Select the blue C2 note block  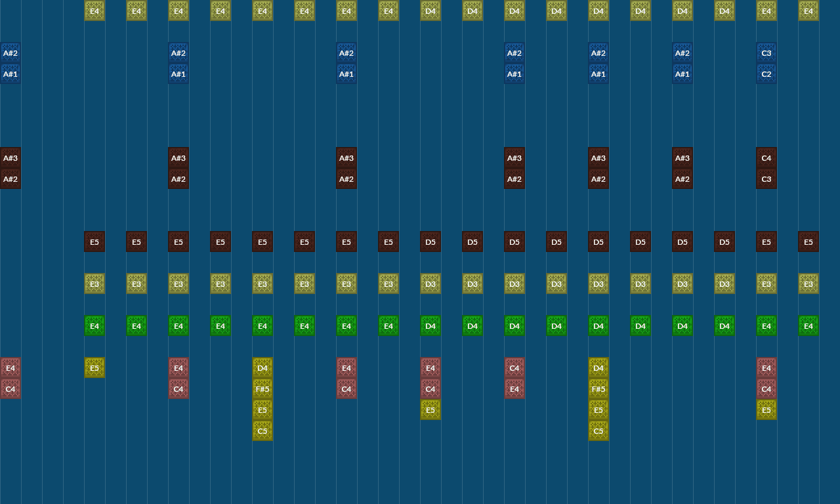[x=766, y=74]
